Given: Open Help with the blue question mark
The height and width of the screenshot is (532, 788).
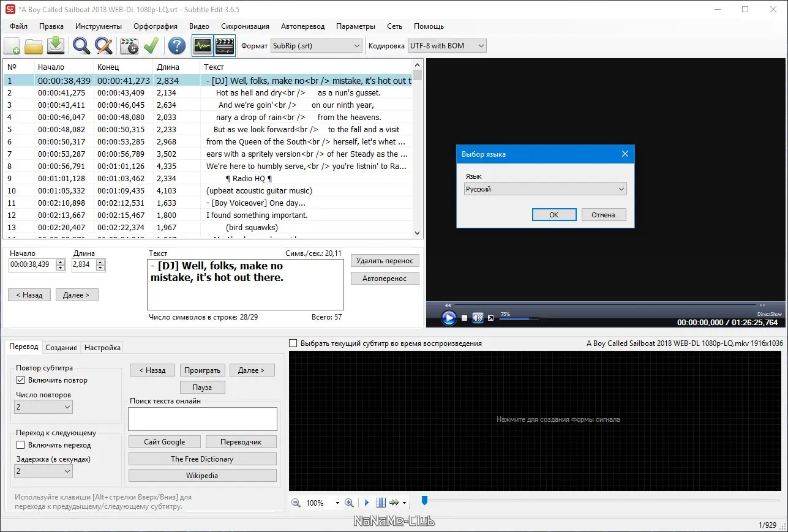Looking at the screenshot, I should click(177, 46).
